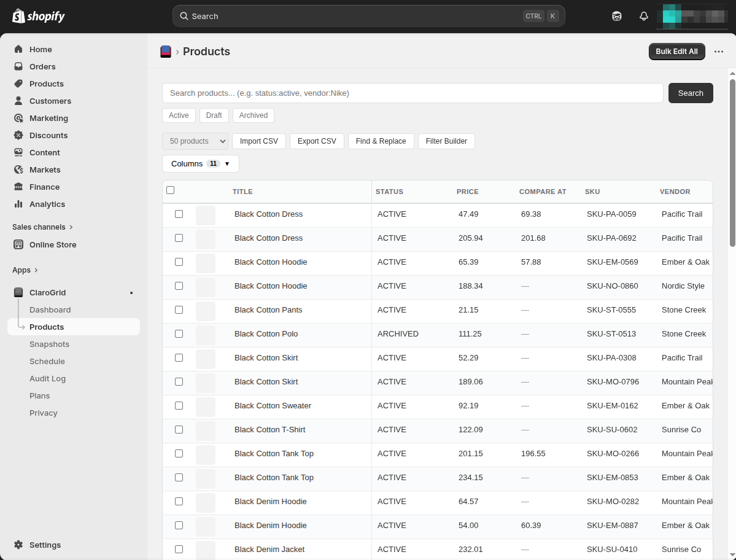
Task: Toggle the select-all products checkbox
Action: [170, 190]
